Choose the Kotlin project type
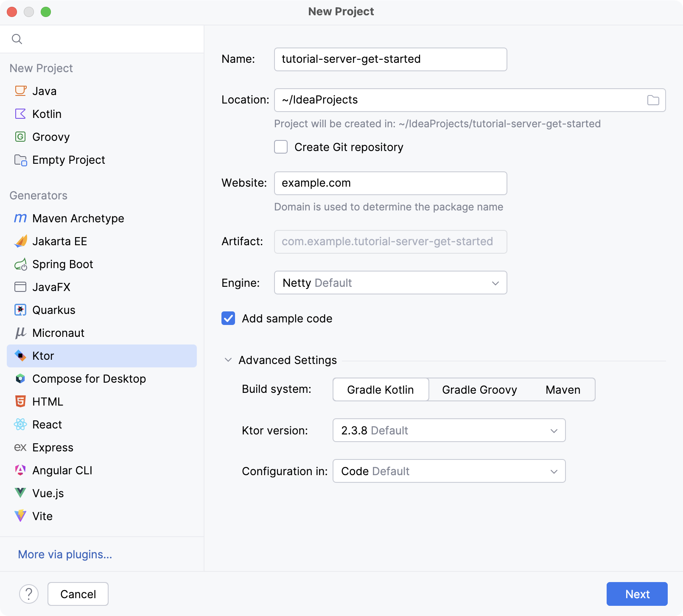The height and width of the screenshot is (616, 683). pos(47,114)
